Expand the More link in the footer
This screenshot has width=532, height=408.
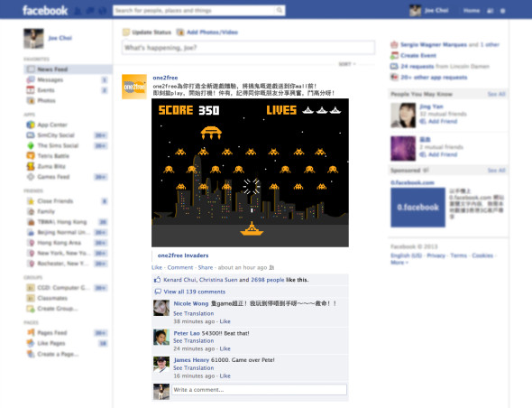click(399, 263)
